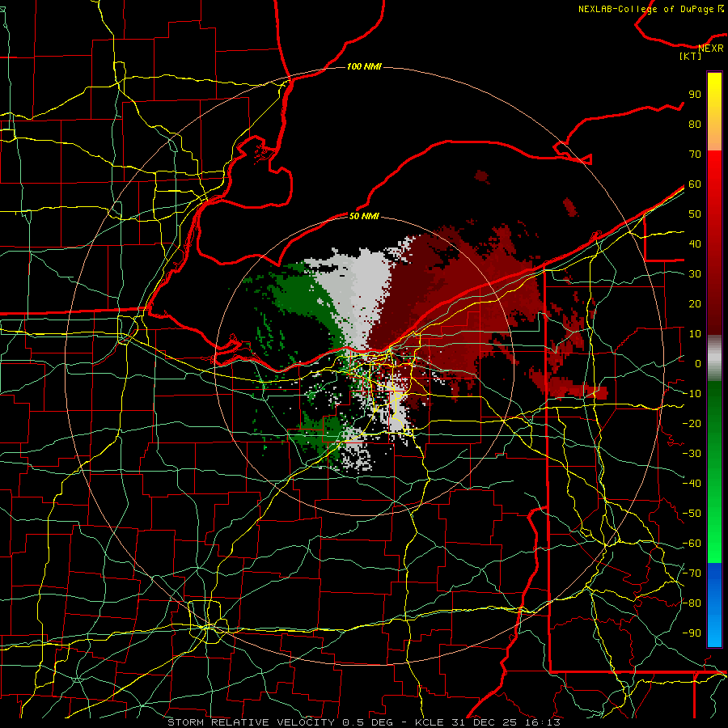Click the 30 value on the velocity scale

point(695,274)
